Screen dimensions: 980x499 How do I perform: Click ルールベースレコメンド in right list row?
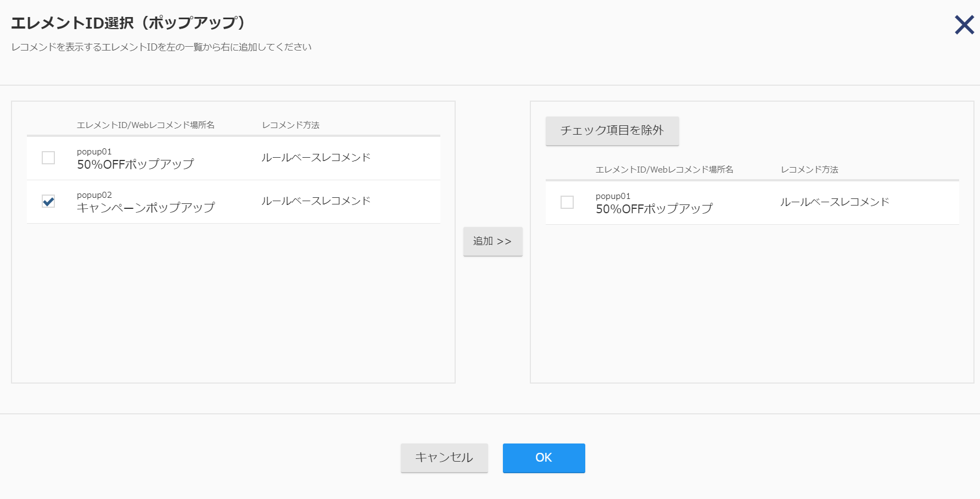point(835,202)
